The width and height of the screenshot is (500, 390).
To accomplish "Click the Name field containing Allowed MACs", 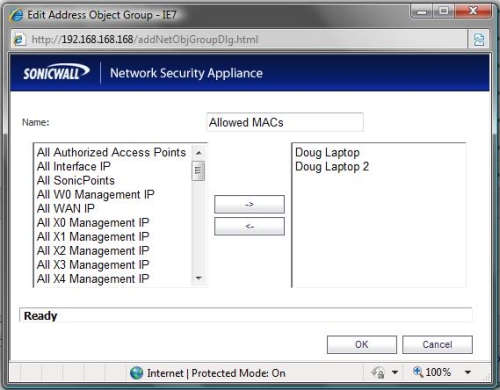I will (285, 122).
